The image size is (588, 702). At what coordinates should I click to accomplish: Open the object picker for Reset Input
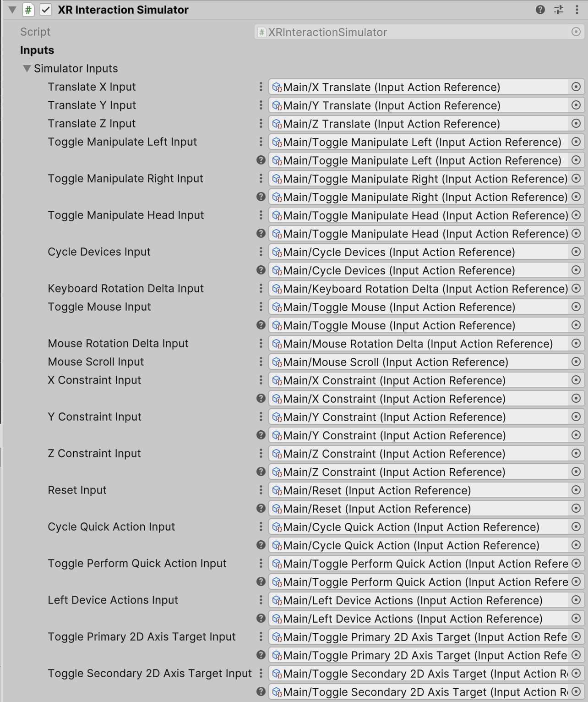576,490
